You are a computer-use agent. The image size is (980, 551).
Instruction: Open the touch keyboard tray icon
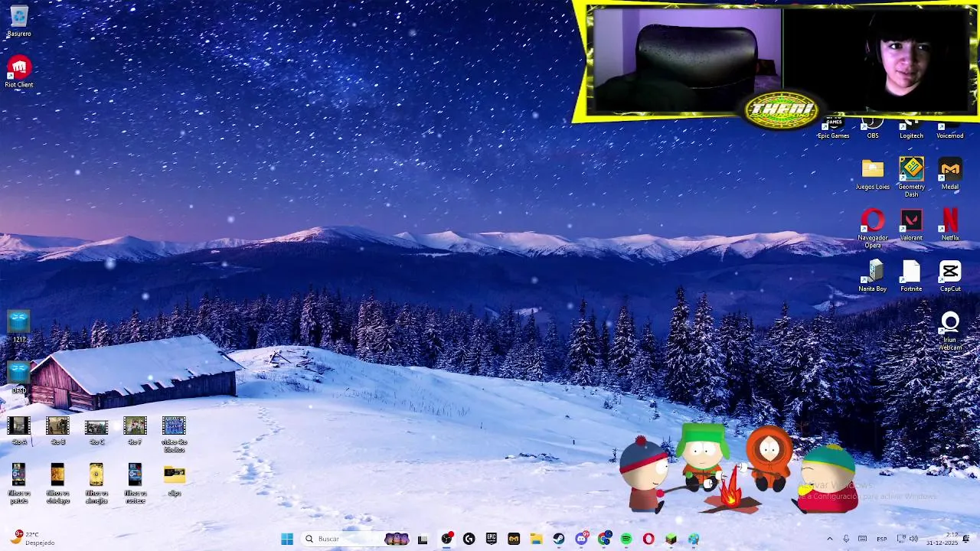863,539
